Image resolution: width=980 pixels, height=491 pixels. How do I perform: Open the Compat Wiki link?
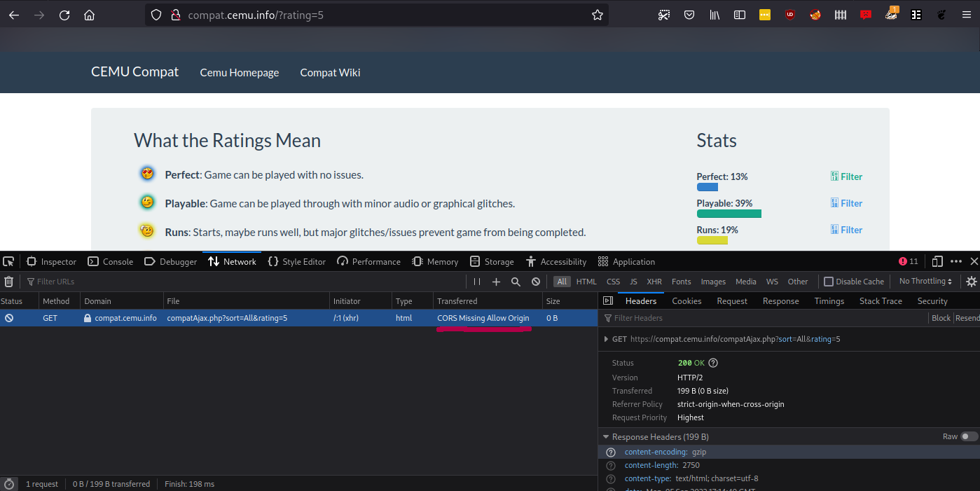coord(330,73)
